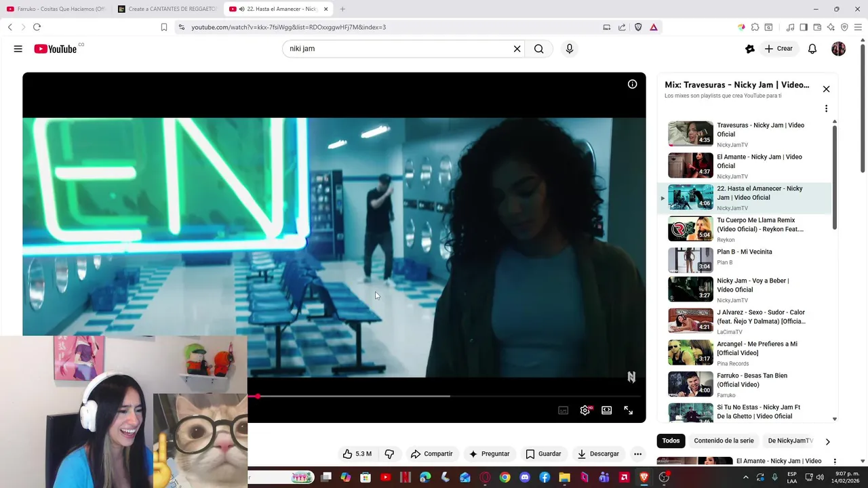Open Brave Leo AI sparkle icon
Screen dimensions: 868x488
[x=831, y=27]
